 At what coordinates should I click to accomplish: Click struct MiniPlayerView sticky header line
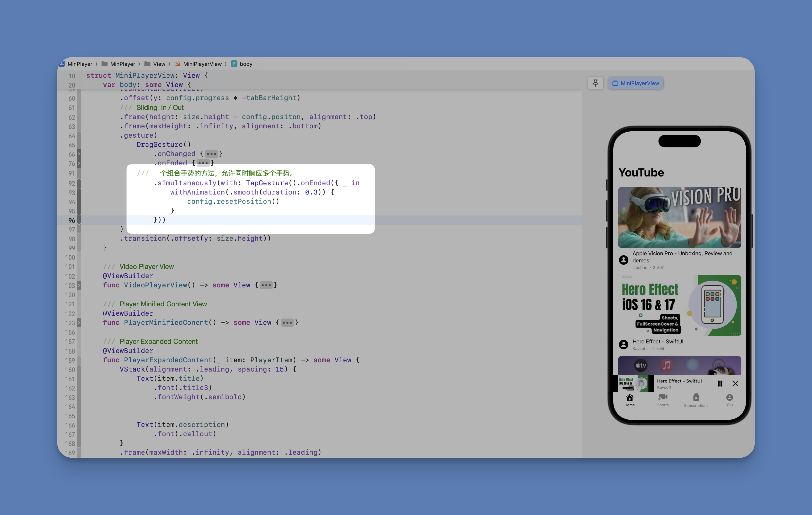tap(147, 75)
